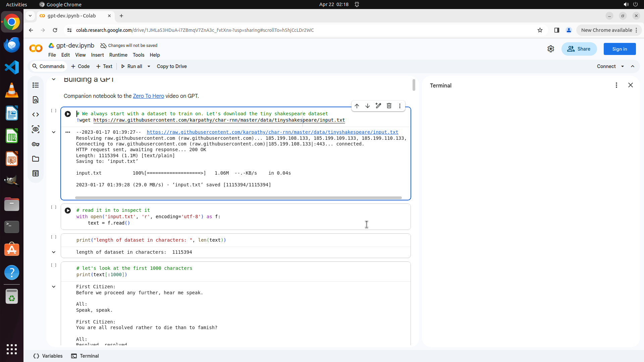
Task: Run the wget download cell
Action: coord(68,114)
